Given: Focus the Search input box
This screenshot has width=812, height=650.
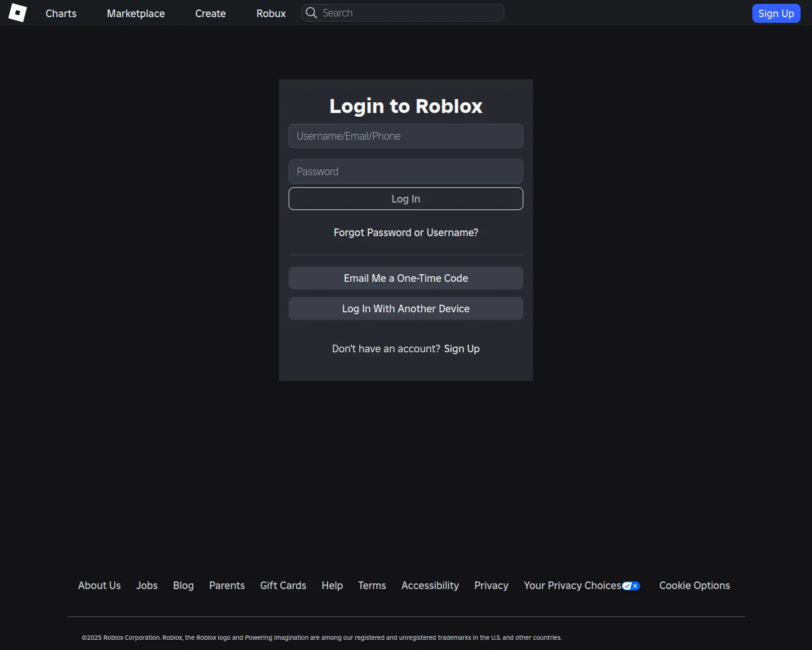Looking at the screenshot, I should [409, 13].
